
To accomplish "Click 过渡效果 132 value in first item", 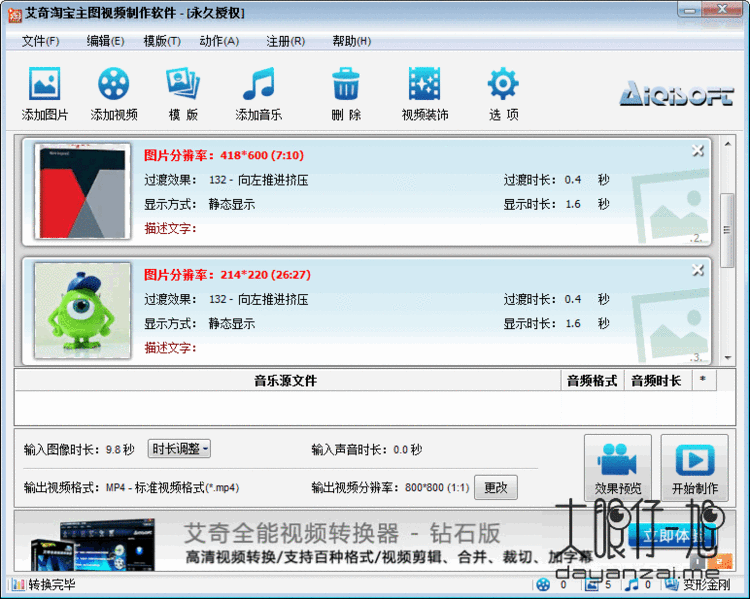I will pyautogui.click(x=258, y=180).
